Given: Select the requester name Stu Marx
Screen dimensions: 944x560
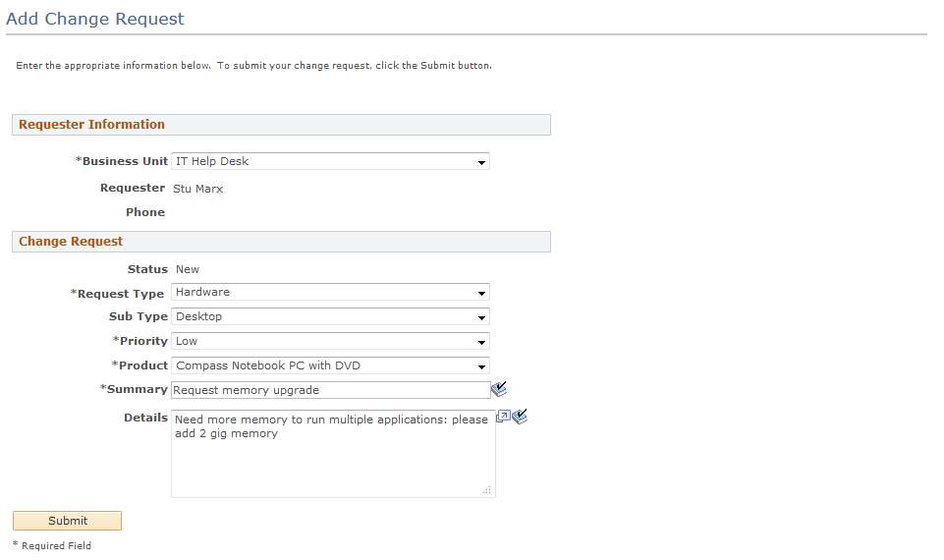Looking at the screenshot, I should pyautogui.click(x=198, y=189).
